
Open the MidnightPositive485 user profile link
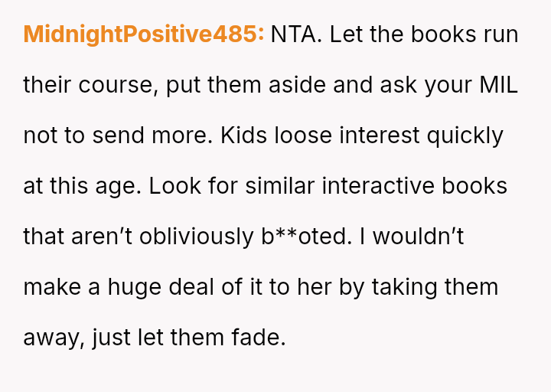pos(144,34)
